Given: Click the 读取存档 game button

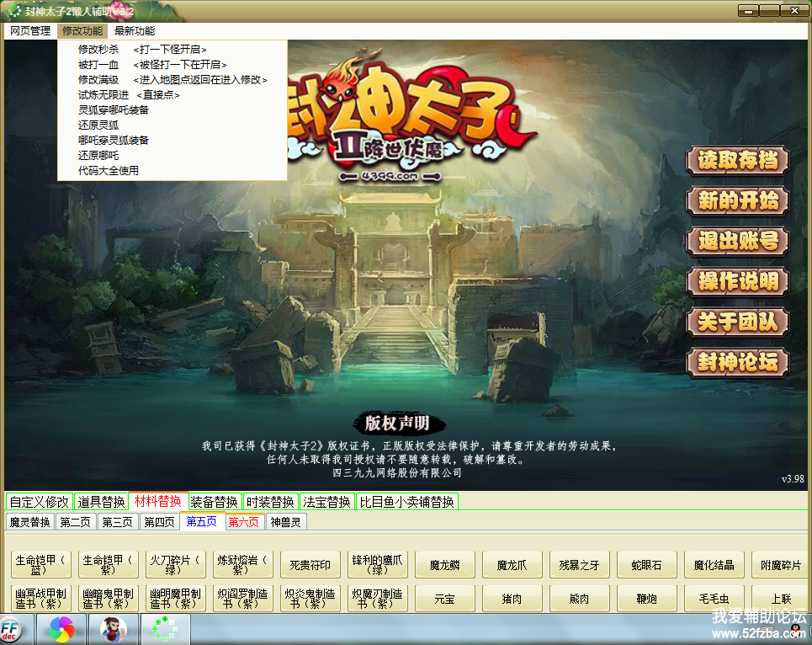Looking at the screenshot, I should (737, 160).
